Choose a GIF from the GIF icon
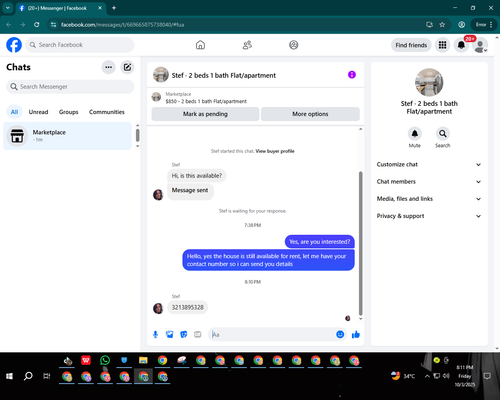Viewport: 500px width, 400px height. click(198, 334)
